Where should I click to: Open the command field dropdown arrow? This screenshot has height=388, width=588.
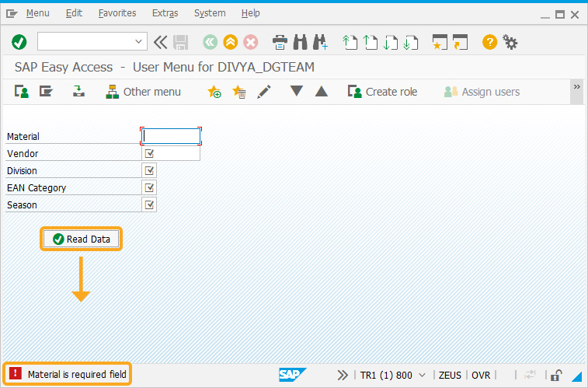(x=138, y=42)
